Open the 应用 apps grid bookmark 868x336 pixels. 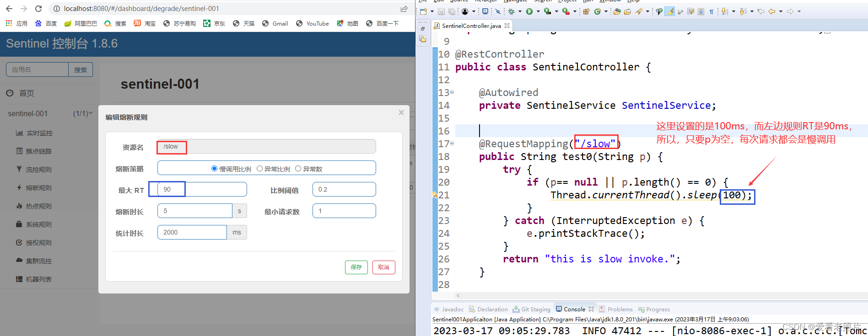click(16, 23)
